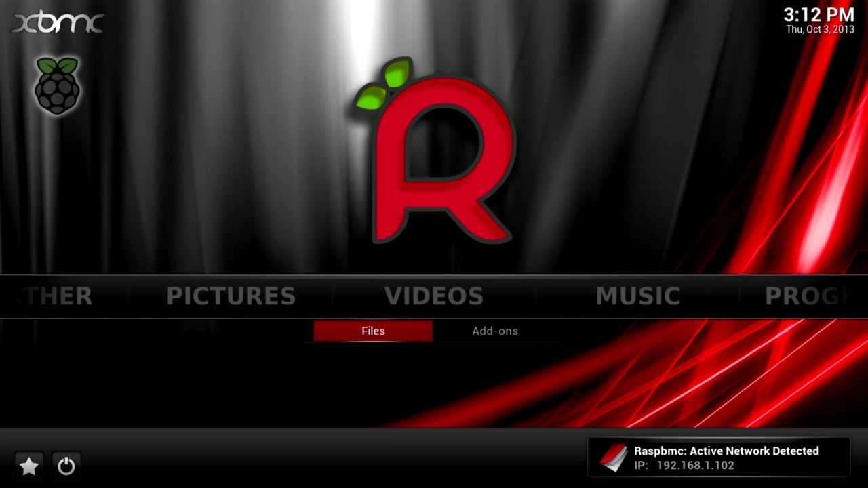
Task: Click the IP address 192.168.1.102
Action: (x=695, y=466)
